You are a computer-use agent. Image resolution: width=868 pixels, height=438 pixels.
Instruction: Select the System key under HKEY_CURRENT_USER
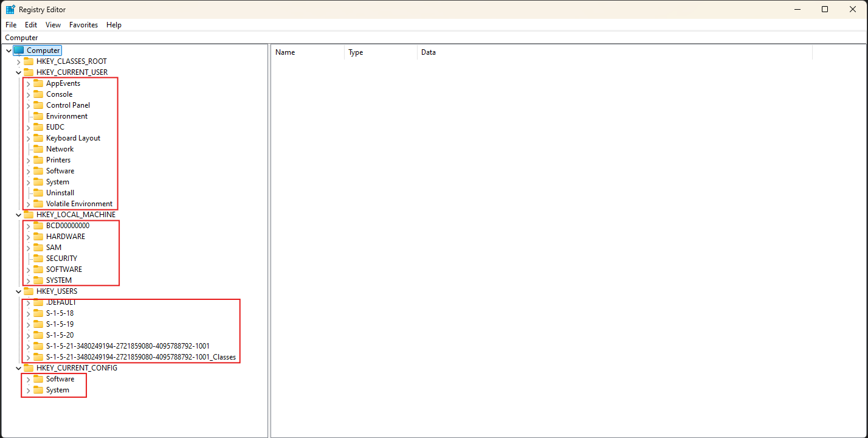click(58, 182)
